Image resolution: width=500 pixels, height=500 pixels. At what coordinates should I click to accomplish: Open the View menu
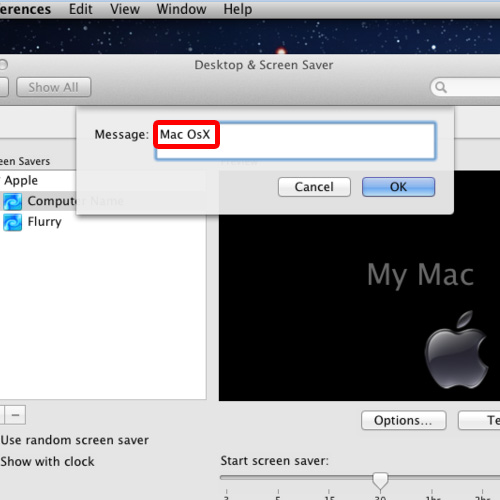tap(125, 9)
